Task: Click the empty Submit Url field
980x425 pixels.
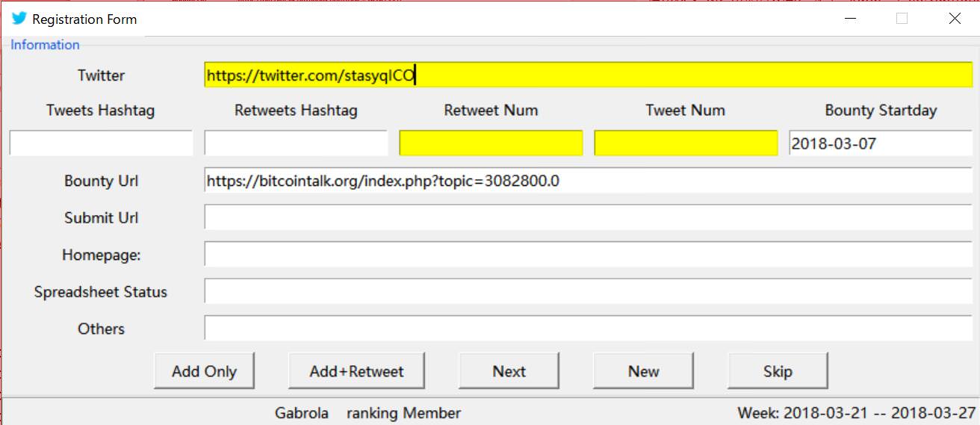Action: coord(589,217)
